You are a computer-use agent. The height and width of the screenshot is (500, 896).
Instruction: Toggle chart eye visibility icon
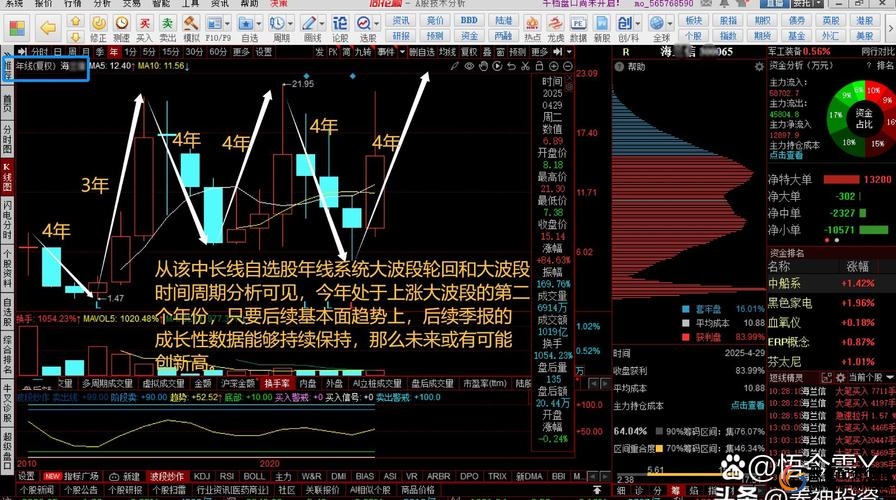point(469,66)
